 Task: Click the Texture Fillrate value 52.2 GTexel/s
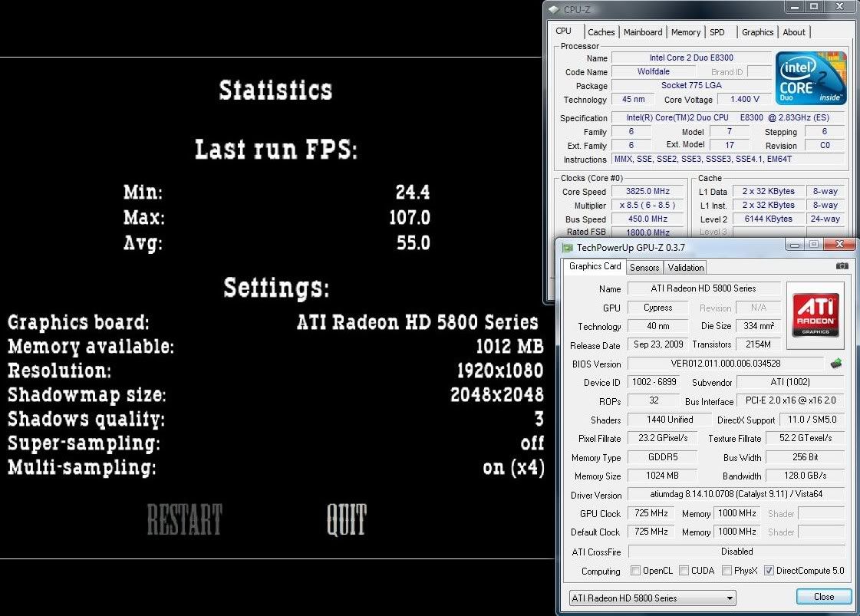coord(806,438)
